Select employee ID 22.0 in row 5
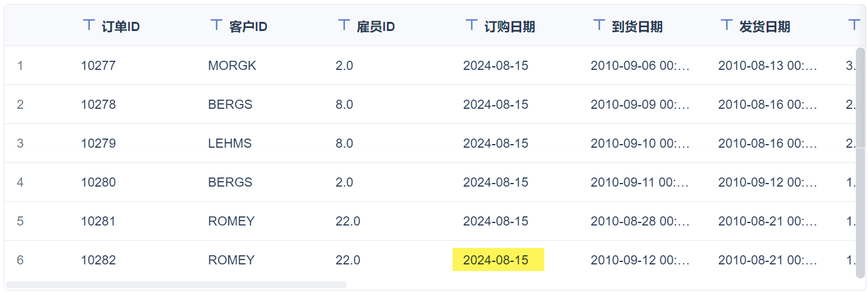The image size is (868, 296). pyautogui.click(x=347, y=221)
